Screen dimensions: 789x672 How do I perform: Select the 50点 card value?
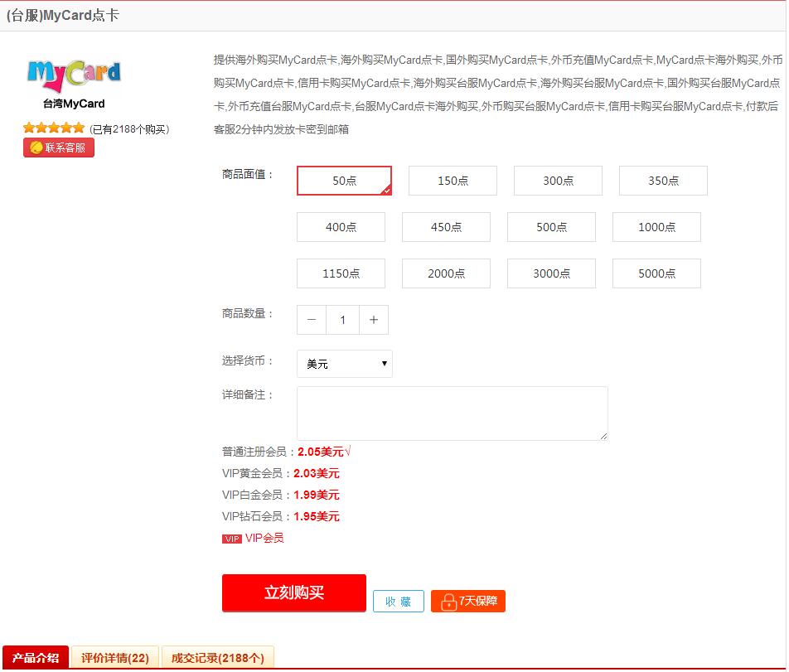(x=344, y=181)
